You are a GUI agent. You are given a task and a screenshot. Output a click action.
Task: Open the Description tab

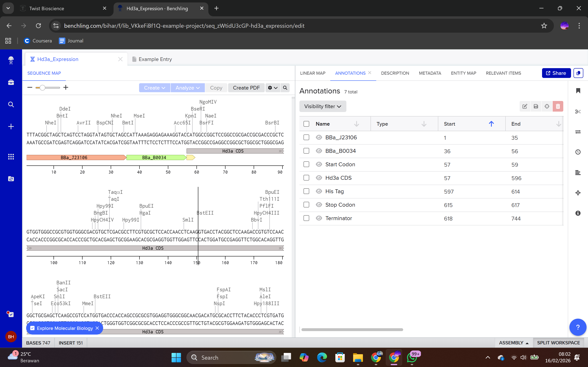click(395, 73)
